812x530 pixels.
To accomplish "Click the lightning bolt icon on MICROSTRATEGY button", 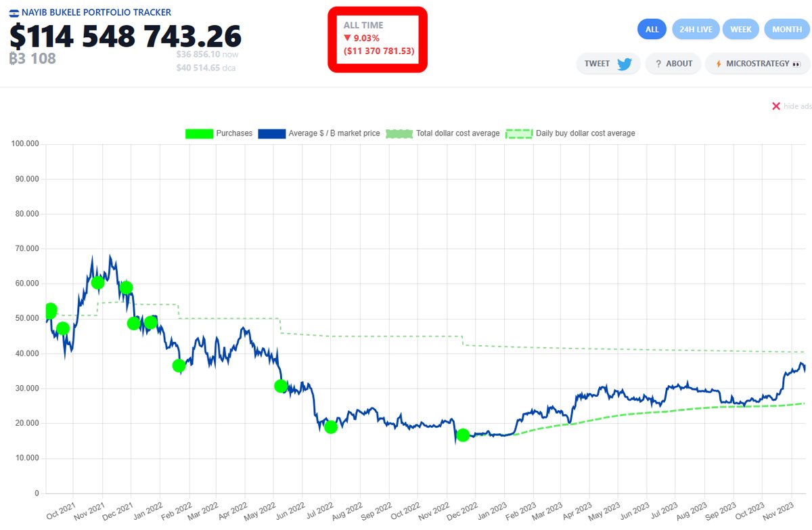I will point(719,63).
